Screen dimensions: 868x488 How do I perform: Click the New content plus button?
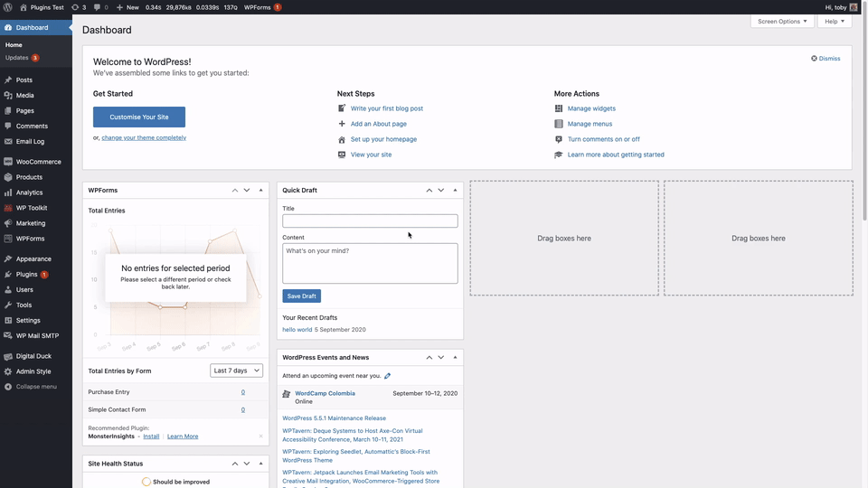[x=127, y=7]
